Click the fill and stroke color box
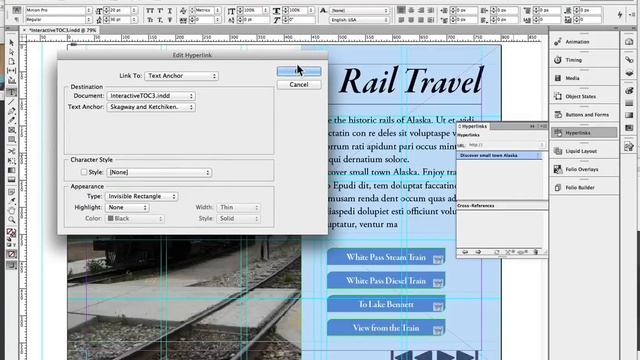 (11, 233)
